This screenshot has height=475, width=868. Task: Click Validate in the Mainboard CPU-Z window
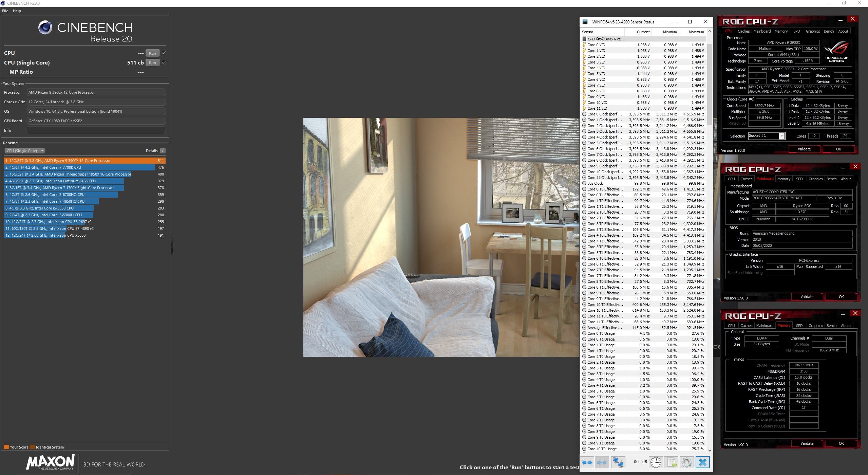807,297
